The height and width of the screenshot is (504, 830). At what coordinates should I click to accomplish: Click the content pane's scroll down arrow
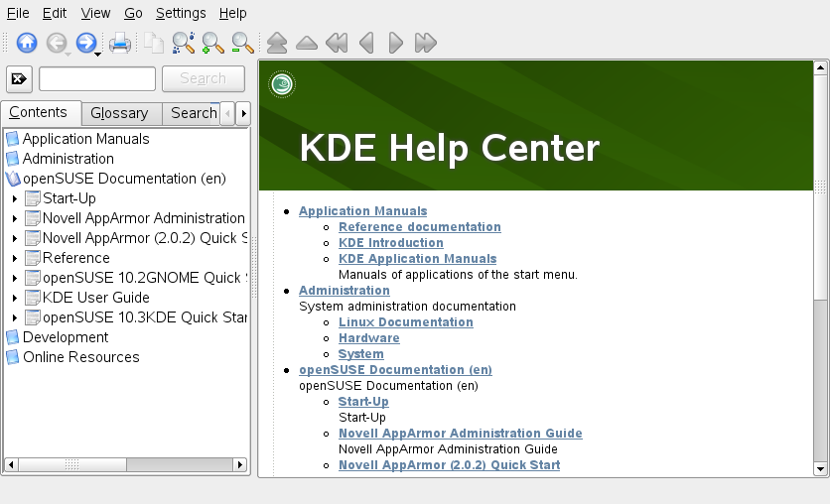pos(820,468)
